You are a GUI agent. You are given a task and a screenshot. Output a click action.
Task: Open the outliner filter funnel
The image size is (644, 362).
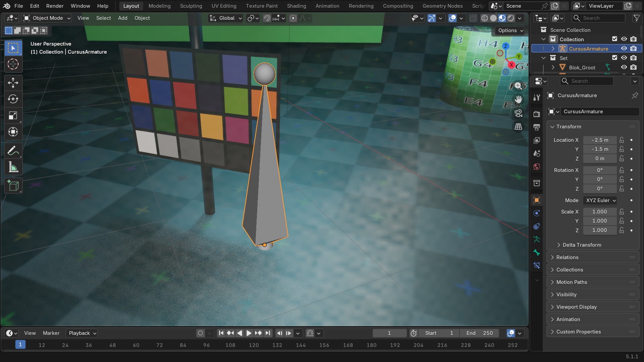click(636, 18)
